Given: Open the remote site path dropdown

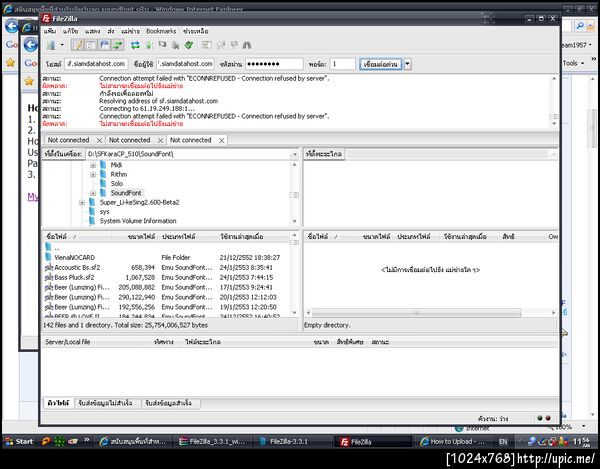Looking at the screenshot, I should (x=554, y=154).
